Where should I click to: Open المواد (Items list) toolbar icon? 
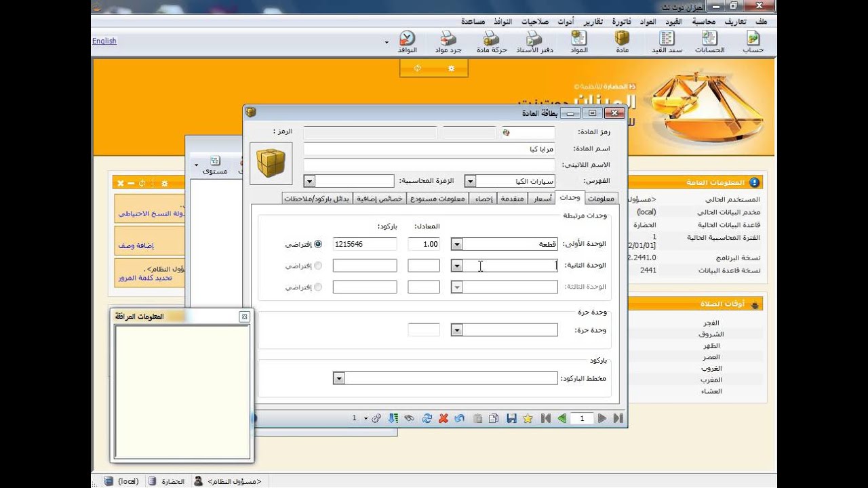point(578,42)
